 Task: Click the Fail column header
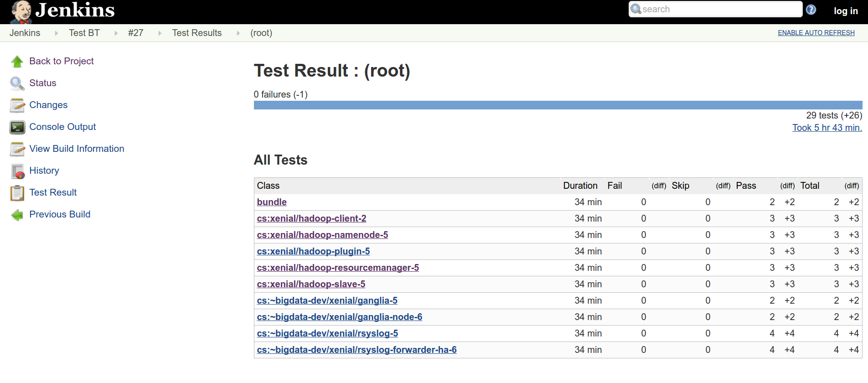point(615,186)
